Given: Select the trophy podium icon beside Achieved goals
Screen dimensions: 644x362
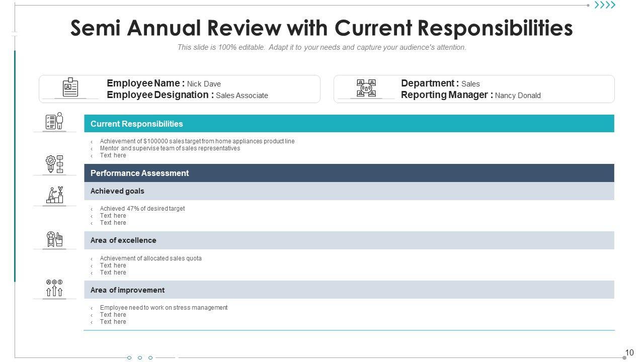Looking at the screenshot, I should [x=55, y=195].
